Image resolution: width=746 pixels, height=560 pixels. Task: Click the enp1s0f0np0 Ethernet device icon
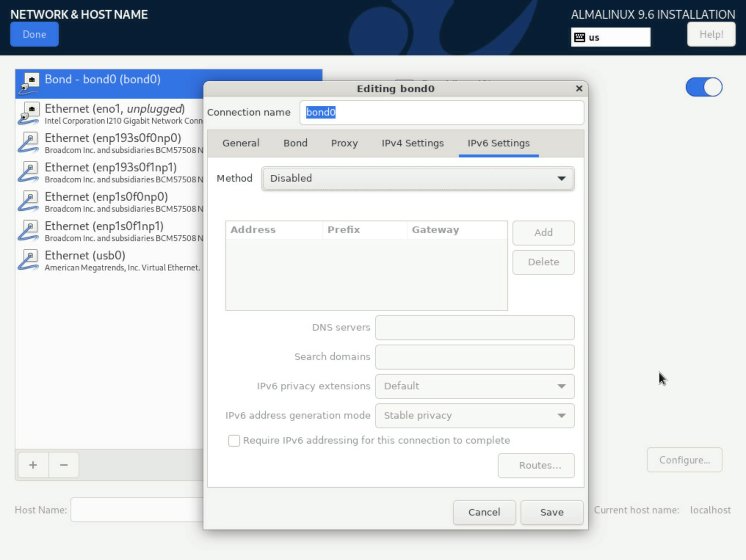pos(29,201)
